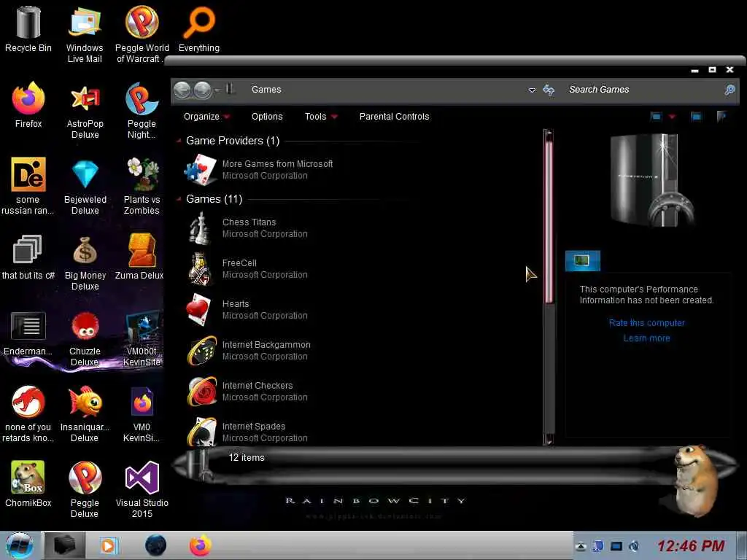Launch Big Money Deluxe money bag icon
The height and width of the screenshot is (560, 747).
[x=85, y=251]
